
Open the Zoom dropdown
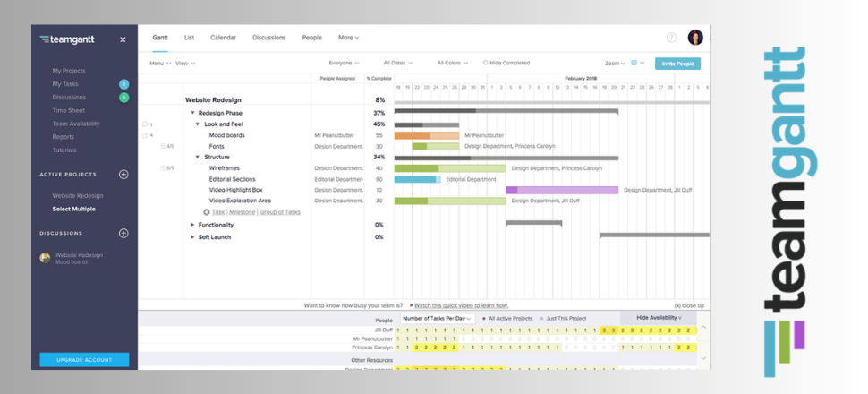615,64
